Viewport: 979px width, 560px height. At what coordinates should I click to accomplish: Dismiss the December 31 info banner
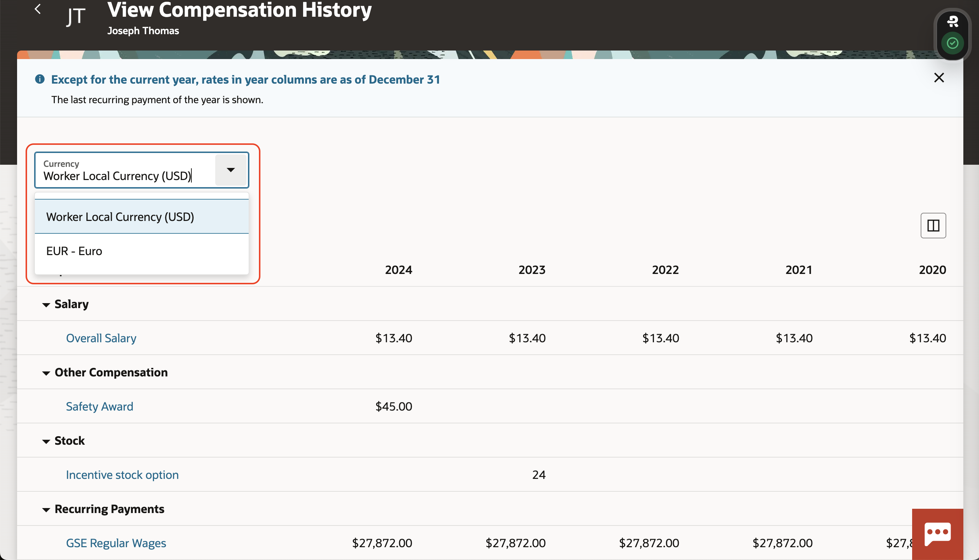pos(939,78)
